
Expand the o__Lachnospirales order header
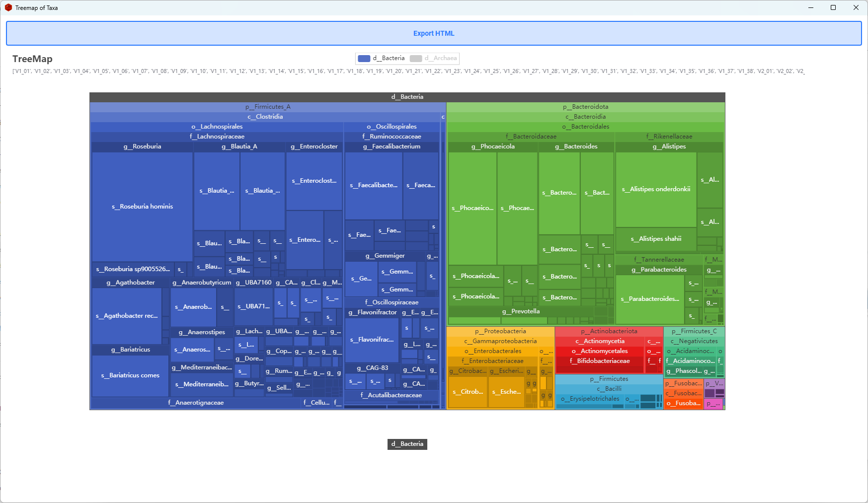(x=217, y=127)
